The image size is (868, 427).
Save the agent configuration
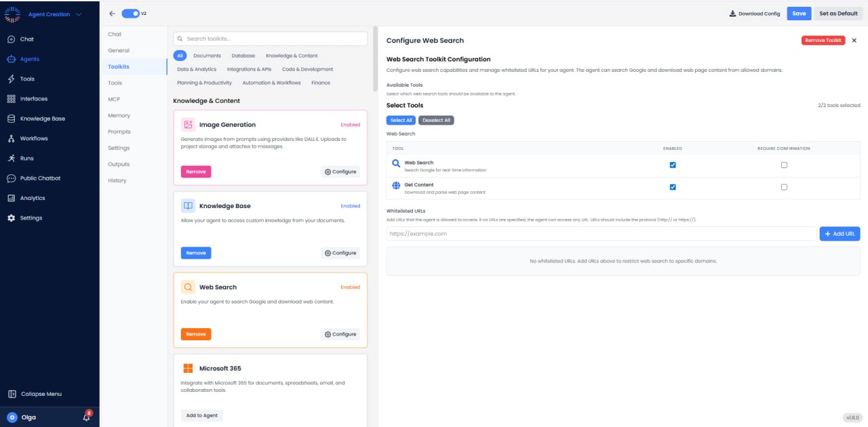[x=798, y=13]
